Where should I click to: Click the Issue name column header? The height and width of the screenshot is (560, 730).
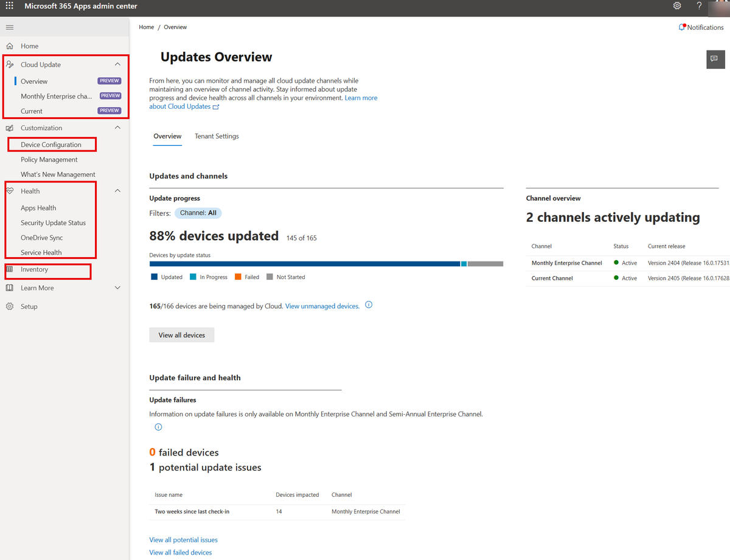click(x=169, y=495)
